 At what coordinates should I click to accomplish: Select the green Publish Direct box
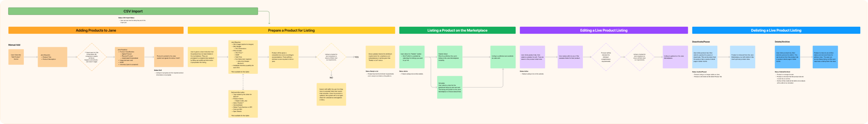tap(449, 57)
